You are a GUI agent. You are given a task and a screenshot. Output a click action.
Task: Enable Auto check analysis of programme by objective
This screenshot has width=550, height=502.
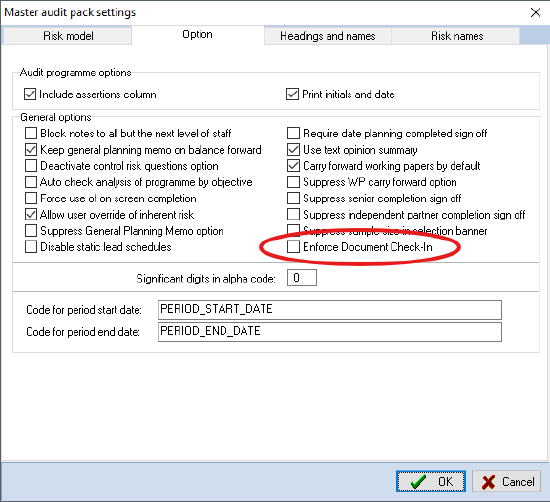coord(31,182)
